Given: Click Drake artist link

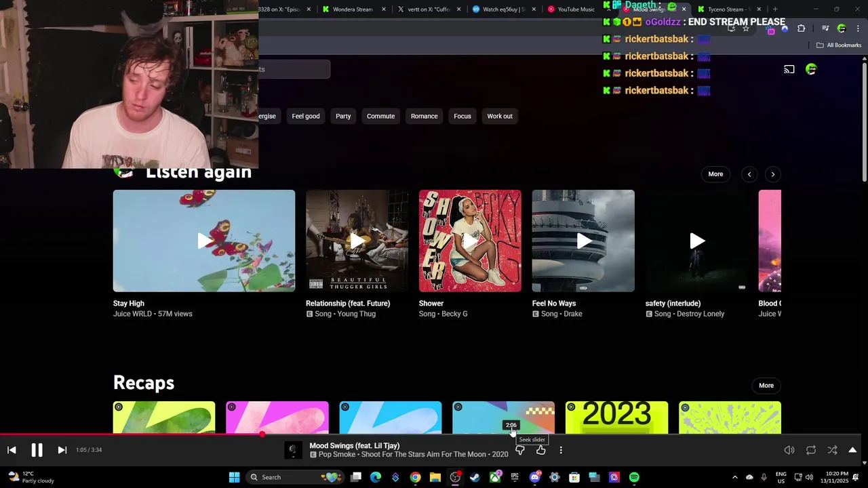Looking at the screenshot, I should point(572,314).
